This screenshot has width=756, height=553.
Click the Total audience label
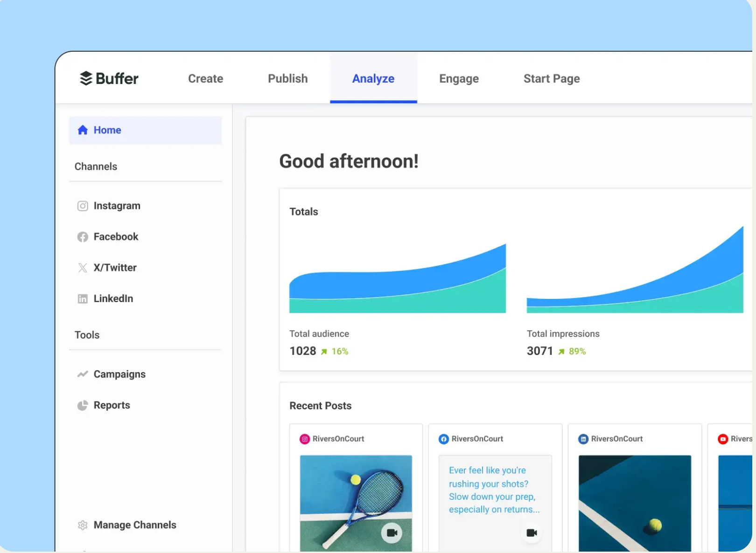pos(319,334)
